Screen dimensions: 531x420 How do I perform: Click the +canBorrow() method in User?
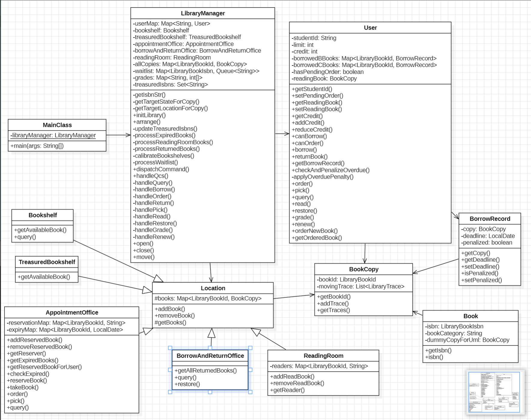(x=309, y=136)
